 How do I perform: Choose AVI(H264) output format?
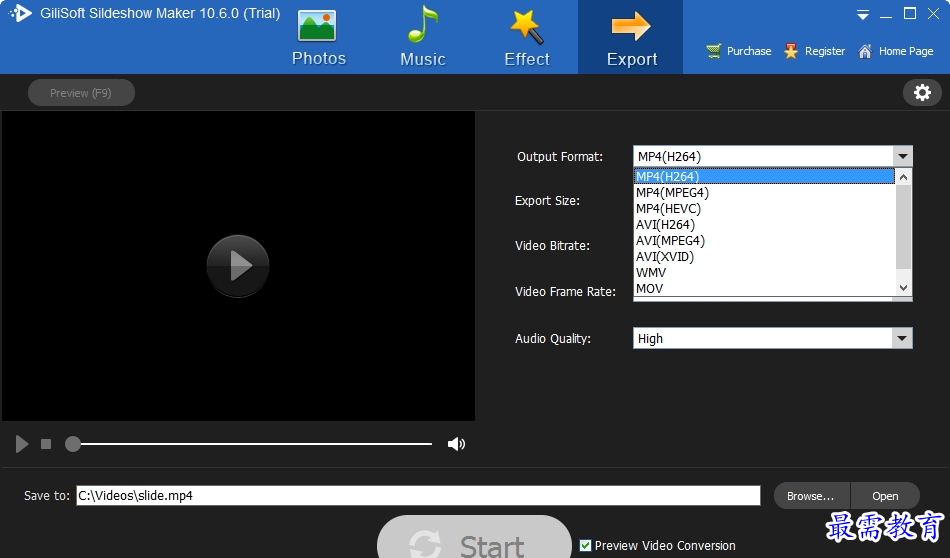pyautogui.click(x=764, y=225)
